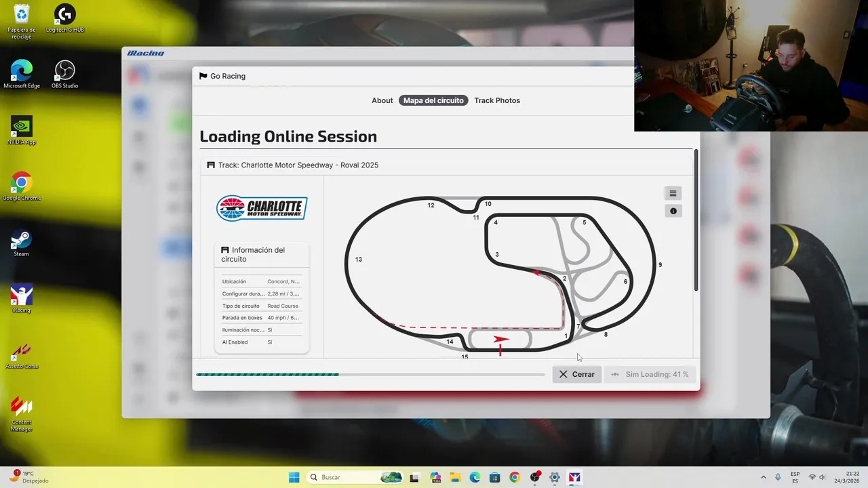Click the Ubicación row in circuit info
Viewport: 868px width, 488px height.
262,281
